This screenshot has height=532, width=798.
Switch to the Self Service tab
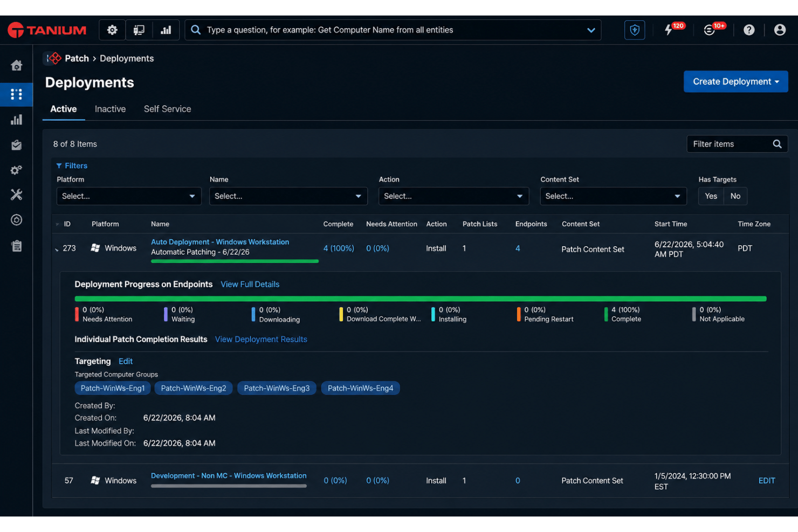click(x=167, y=109)
